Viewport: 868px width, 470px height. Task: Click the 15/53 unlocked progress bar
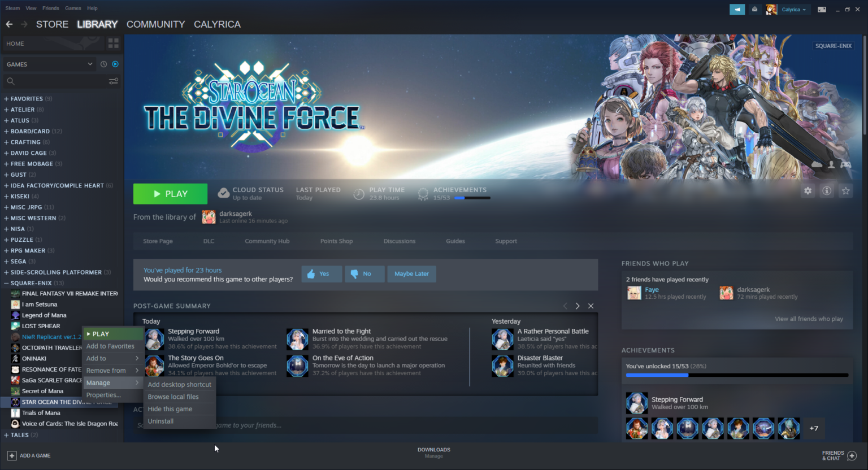737,375
